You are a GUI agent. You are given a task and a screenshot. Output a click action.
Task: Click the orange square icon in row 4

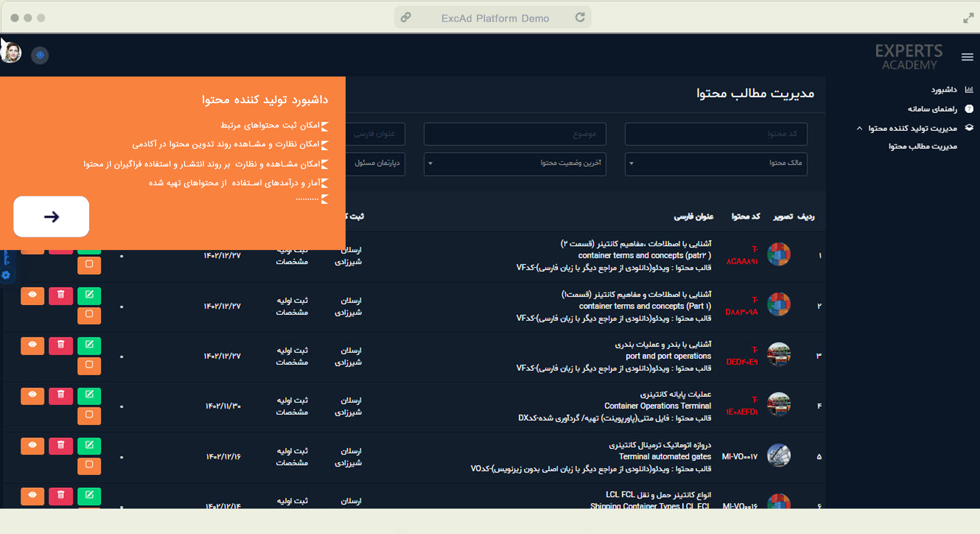(x=89, y=415)
